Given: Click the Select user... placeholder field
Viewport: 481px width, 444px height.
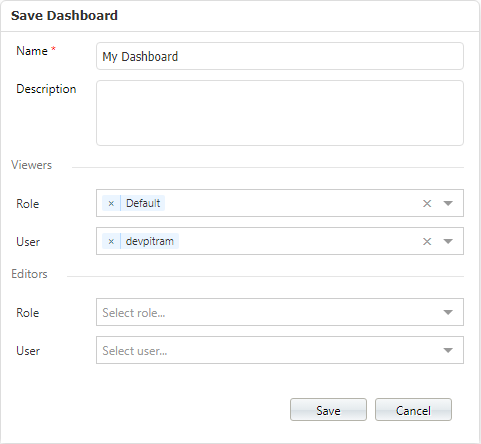Looking at the screenshot, I should [x=280, y=350].
